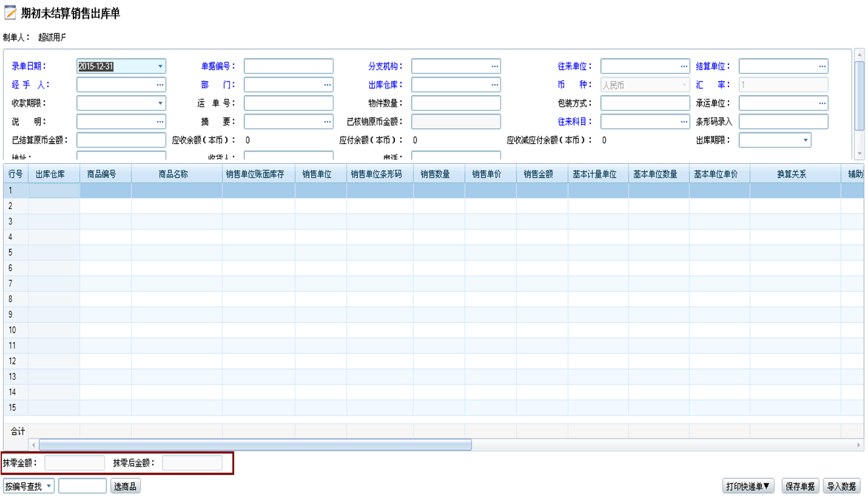The height and width of the screenshot is (500, 868).
Task: Click the 物件数量 input field
Action: pyautogui.click(x=456, y=103)
